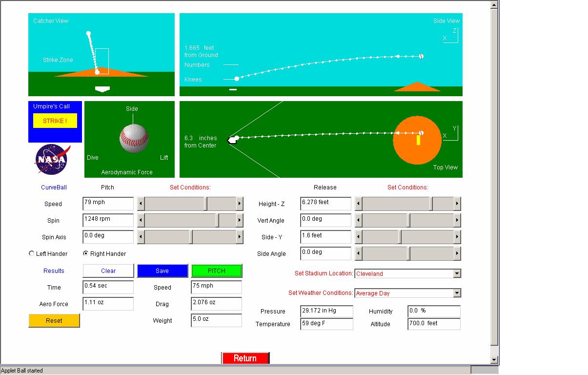Image resolution: width=588 pixels, height=375 pixels.
Task: Click the Aero Force result field 1.11 oz
Action: pos(108,304)
